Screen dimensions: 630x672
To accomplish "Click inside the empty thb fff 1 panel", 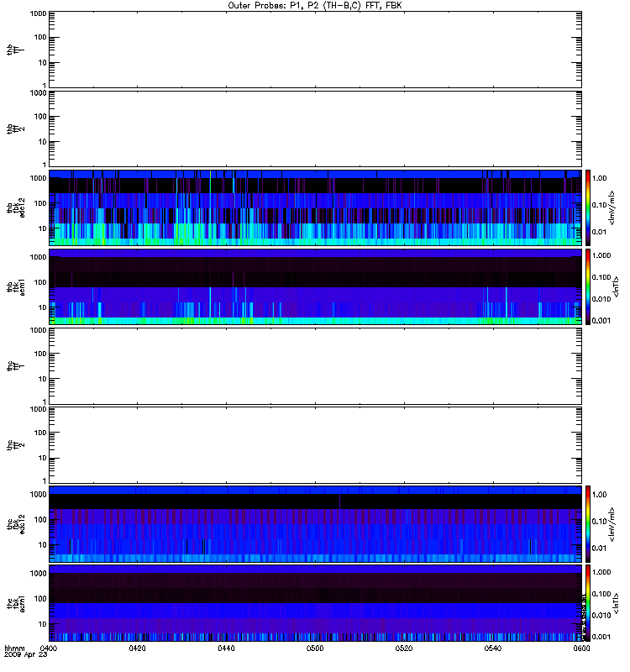I will point(315,50).
